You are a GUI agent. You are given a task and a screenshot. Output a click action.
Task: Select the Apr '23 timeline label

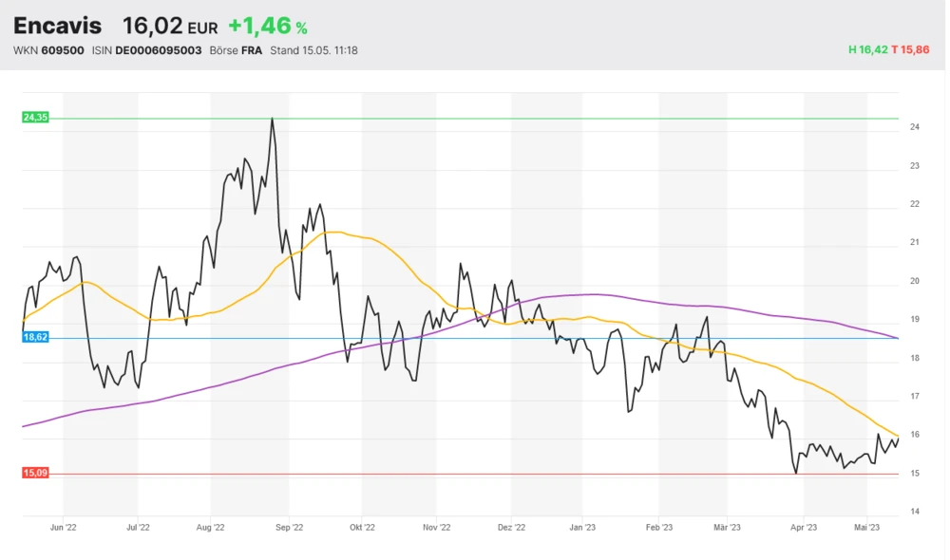tap(804, 526)
